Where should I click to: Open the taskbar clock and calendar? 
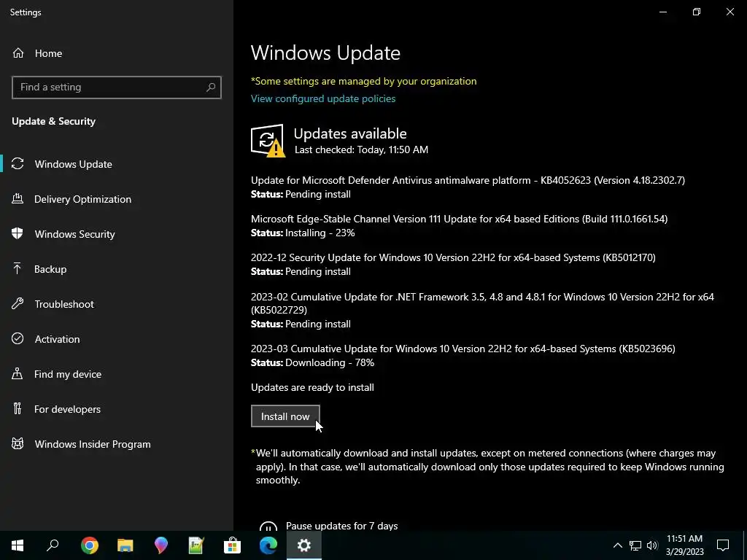pos(684,545)
